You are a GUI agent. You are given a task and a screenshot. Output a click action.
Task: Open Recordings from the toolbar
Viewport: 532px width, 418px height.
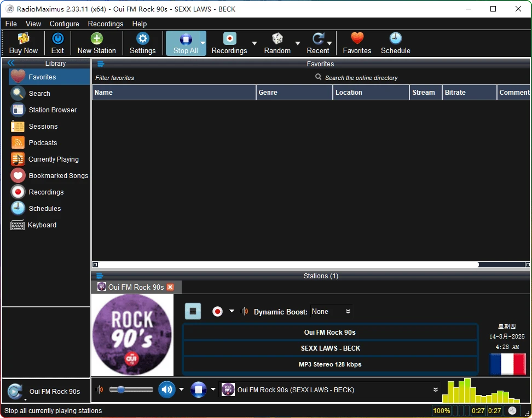[x=229, y=43]
